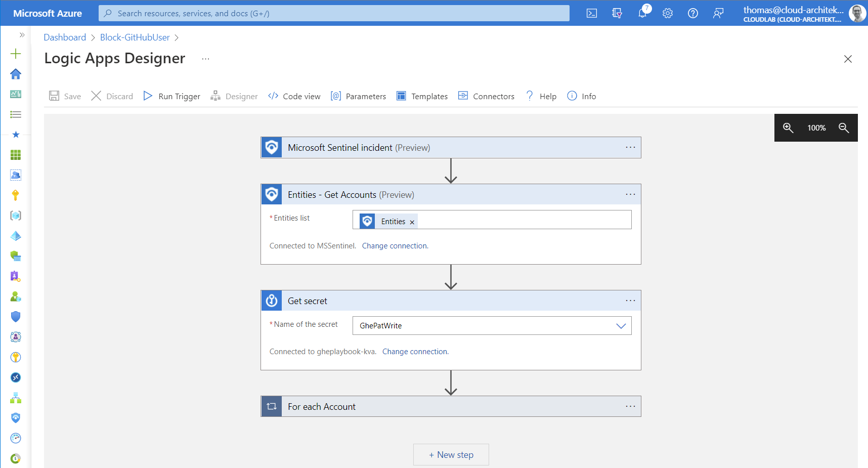
Task: Expand the left portal sidebar
Action: pos(22,35)
